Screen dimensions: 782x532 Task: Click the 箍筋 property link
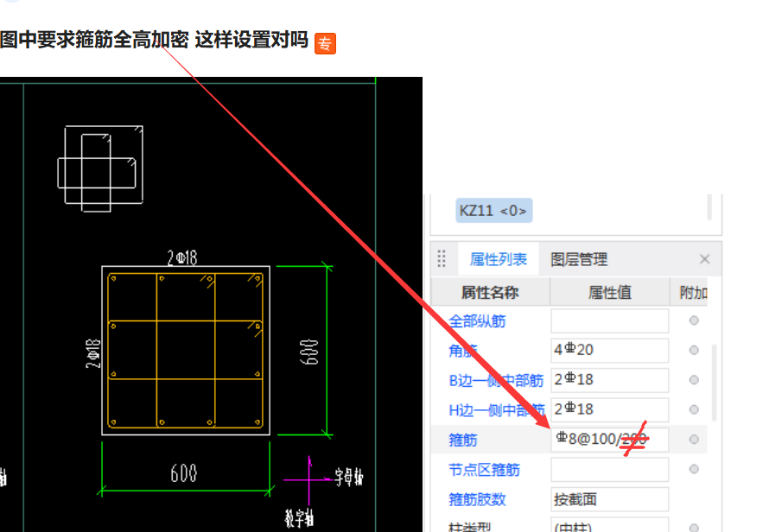coord(463,440)
